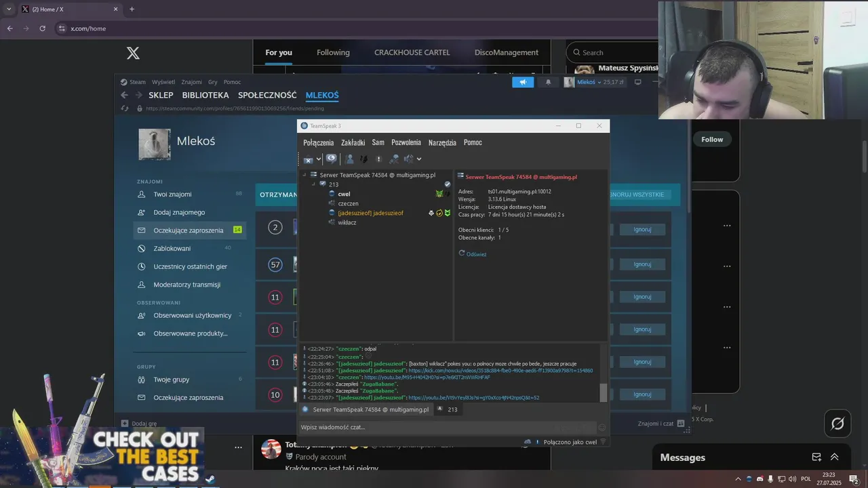
Task: Open the Pomoc menu in TeamSpeak
Action: [473, 142]
